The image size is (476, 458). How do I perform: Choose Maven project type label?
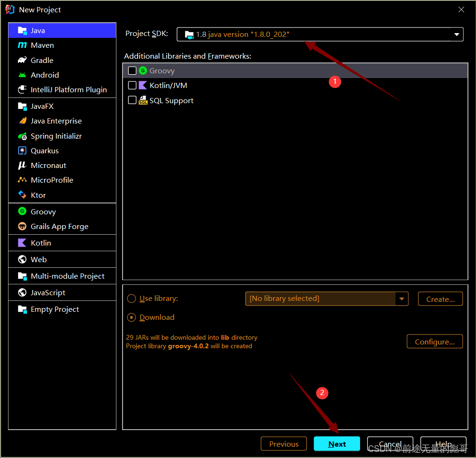[42, 45]
